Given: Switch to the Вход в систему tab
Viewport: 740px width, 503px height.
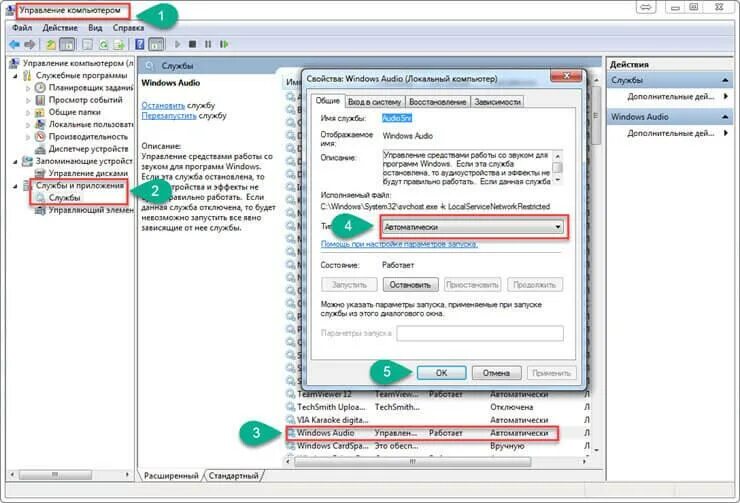Looking at the screenshot, I should pyautogui.click(x=374, y=101).
